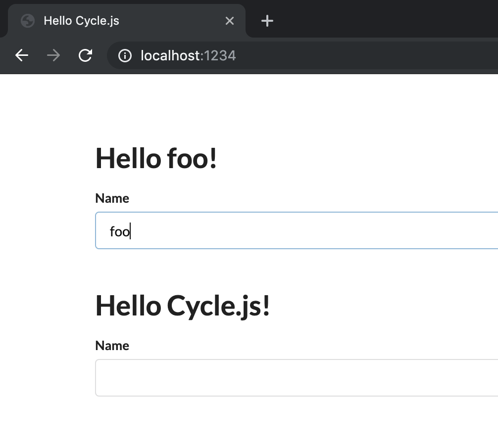Click the "Hello Cycle.js!" heading

pos(183,306)
